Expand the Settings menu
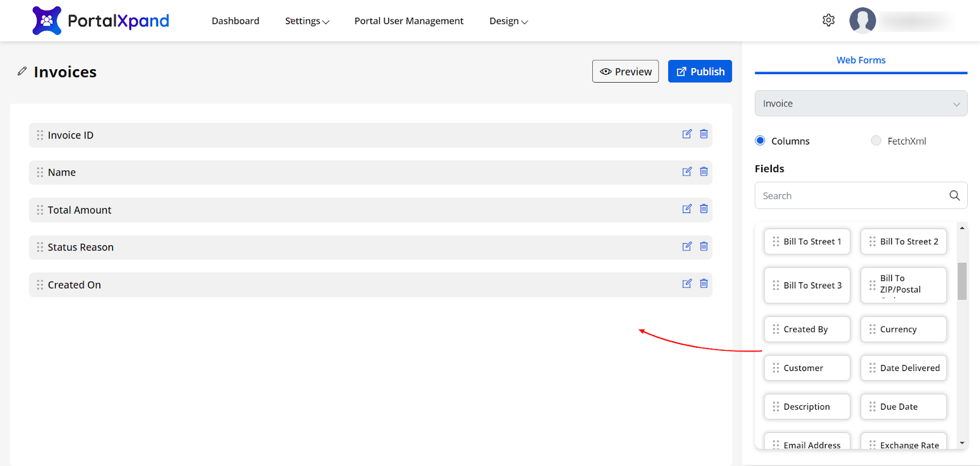This screenshot has height=466, width=980. pos(307,21)
